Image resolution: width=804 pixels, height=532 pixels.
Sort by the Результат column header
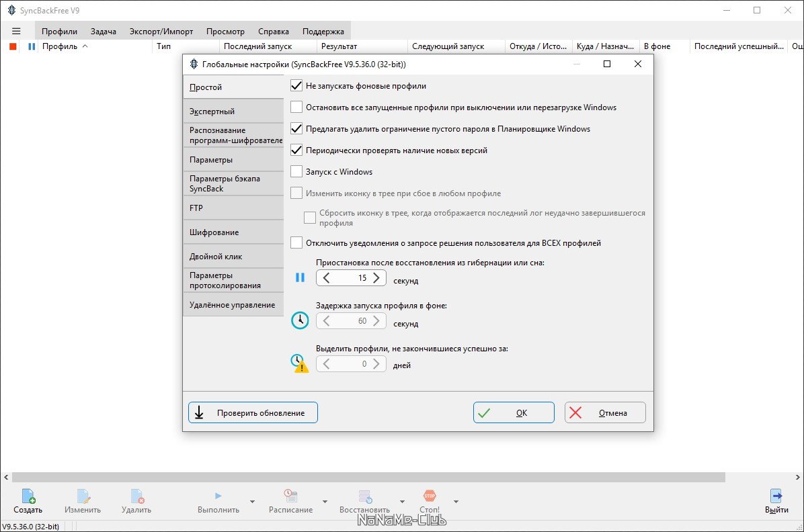coord(362,46)
